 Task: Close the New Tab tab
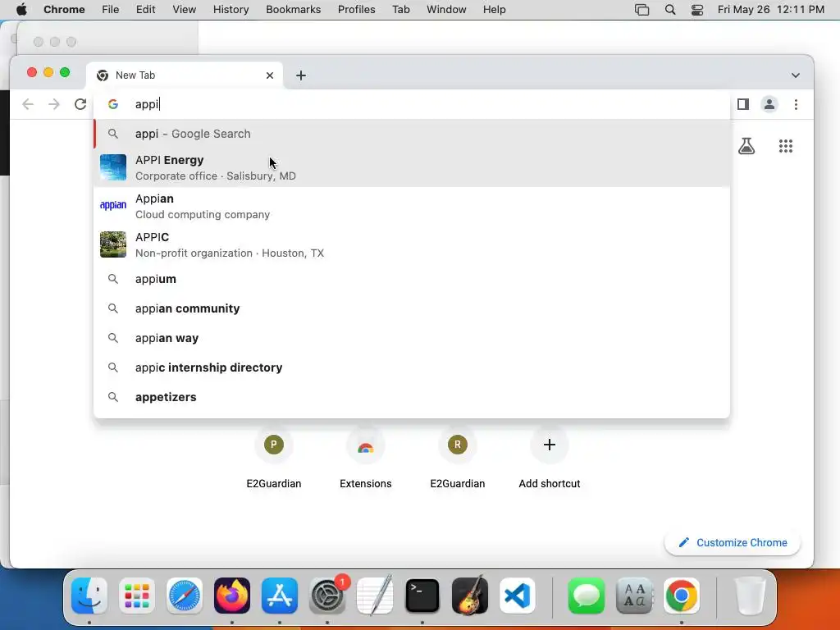click(x=269, y=75)
